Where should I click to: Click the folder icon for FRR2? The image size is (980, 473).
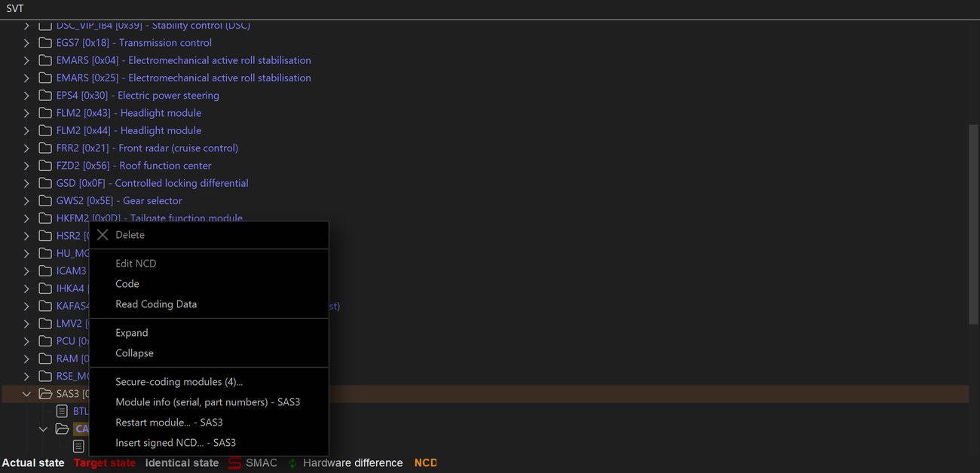tap(45, 148)
